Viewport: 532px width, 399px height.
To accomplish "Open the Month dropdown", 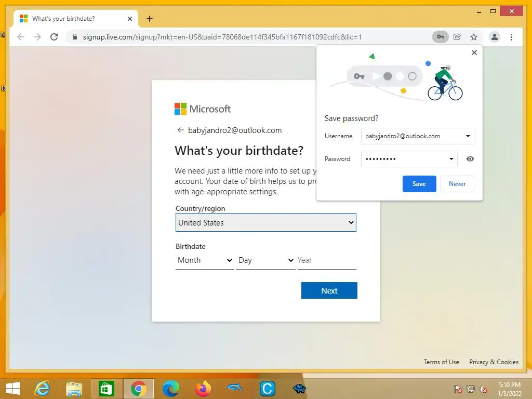I will coord(205,260).
